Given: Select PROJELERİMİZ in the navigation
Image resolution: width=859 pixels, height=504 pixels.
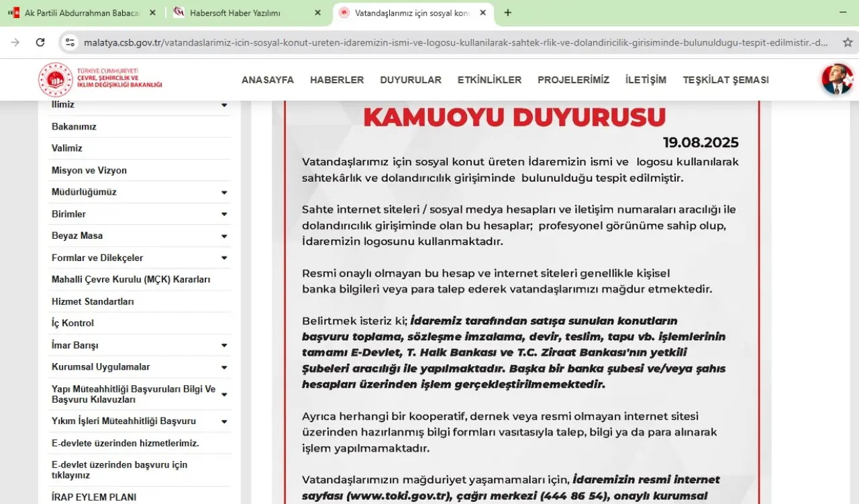Looking at the screenshot, I should (574, 80).
